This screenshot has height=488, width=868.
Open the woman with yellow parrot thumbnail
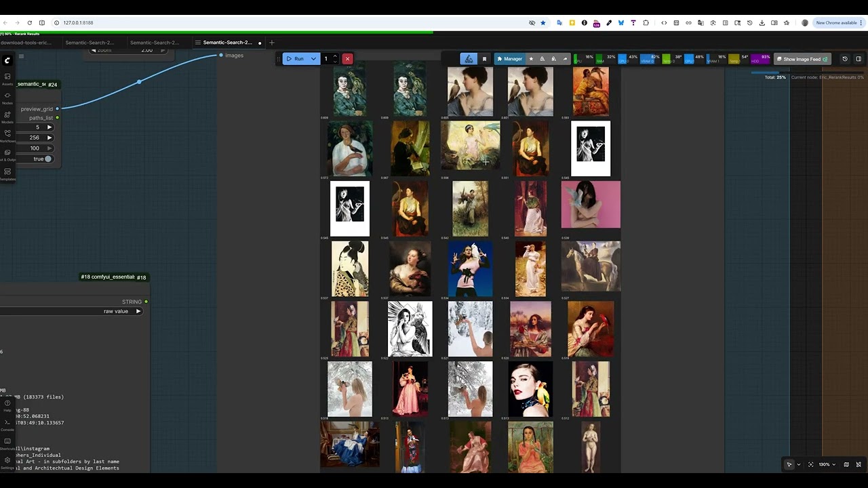(530, 388)
